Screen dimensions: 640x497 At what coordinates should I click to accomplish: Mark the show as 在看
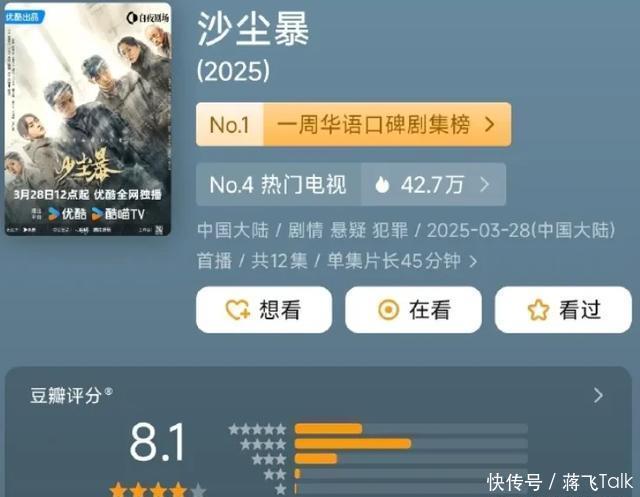(413, 310)
